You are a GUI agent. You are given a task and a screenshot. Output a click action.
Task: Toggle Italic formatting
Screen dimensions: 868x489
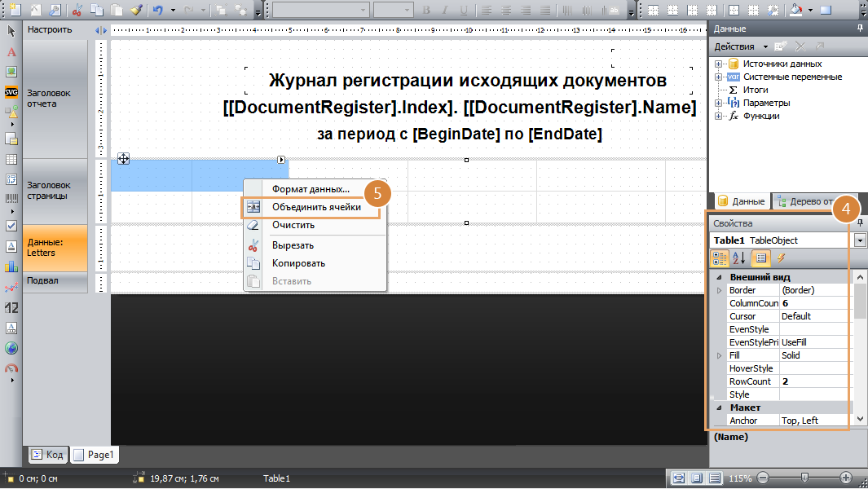444,10
